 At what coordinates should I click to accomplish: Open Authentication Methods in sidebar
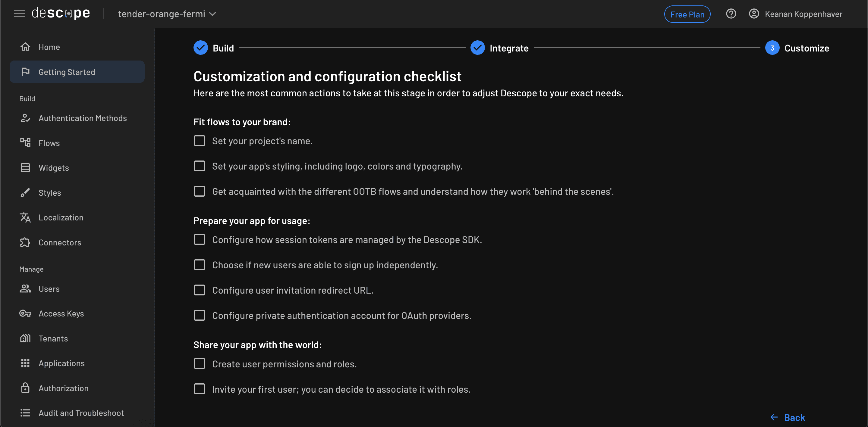click(x=83, y=118)
